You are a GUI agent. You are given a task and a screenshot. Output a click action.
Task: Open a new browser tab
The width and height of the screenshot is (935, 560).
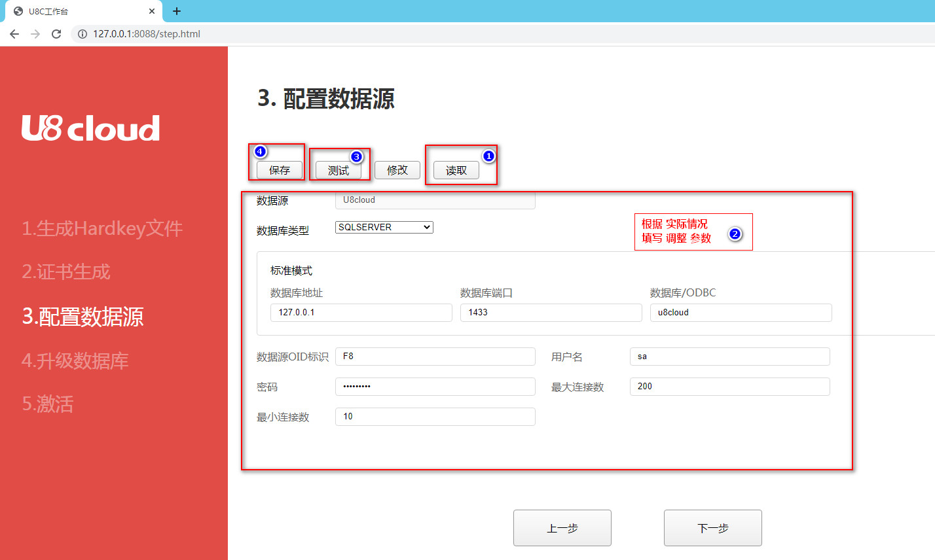177,11
